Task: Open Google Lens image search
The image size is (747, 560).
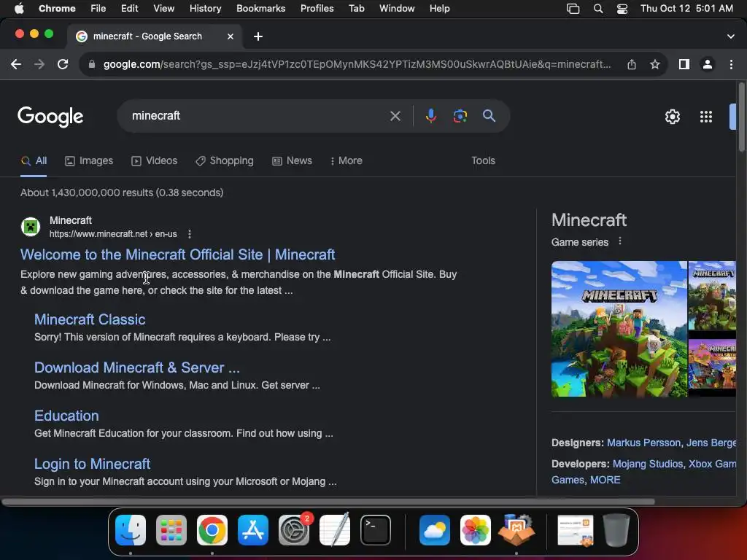Action: [x=460, y=116]
